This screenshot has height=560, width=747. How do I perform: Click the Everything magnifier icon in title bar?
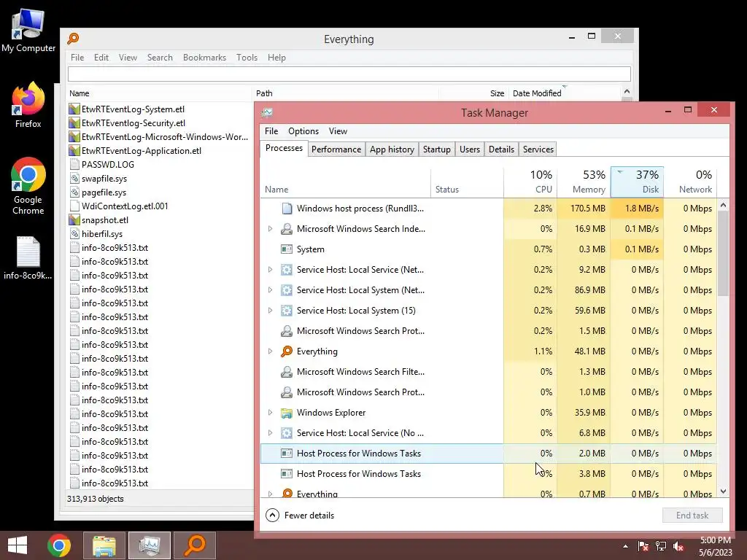[73, 39]
